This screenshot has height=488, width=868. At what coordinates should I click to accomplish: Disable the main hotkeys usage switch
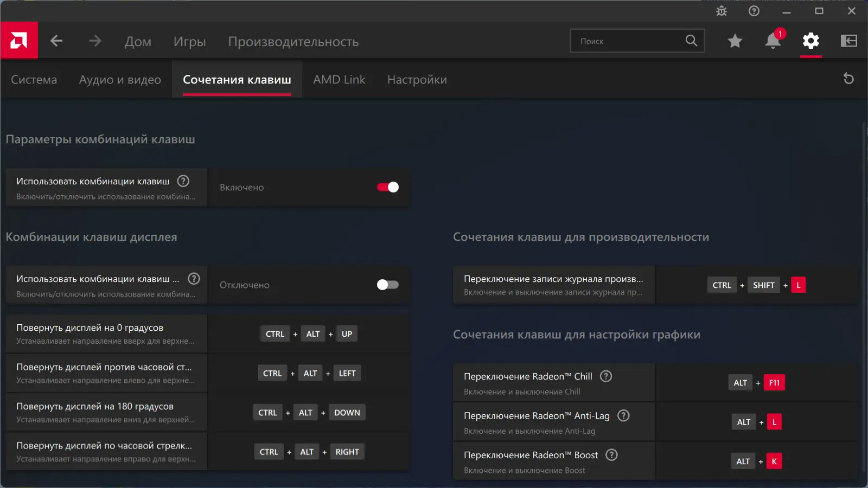[x=388, y=187]
